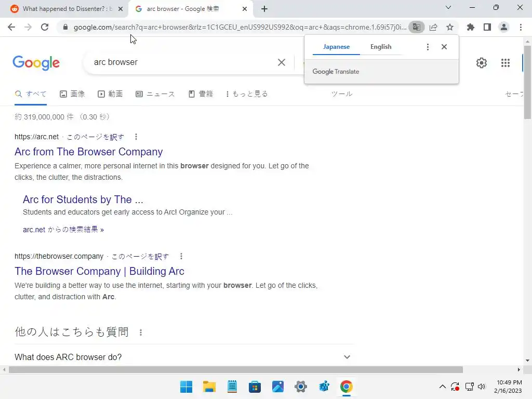Open the Extensions puzzle icon
The image size is (532, 399).
[471, 27]
